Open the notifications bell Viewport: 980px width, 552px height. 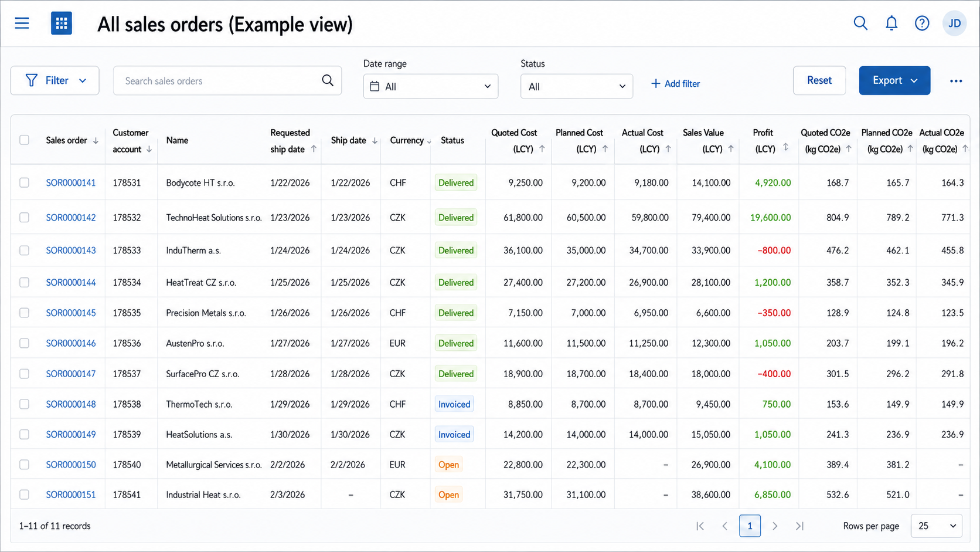coord(891,23)
